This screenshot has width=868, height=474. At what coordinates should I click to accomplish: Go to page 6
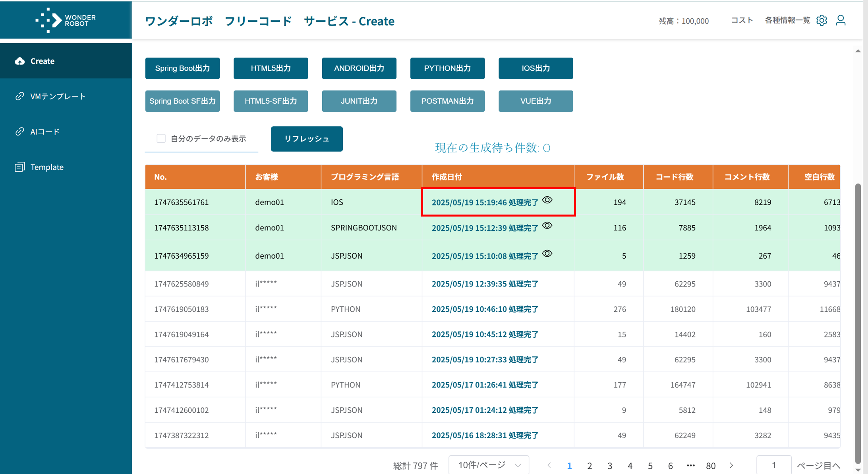pyautogui.click(x=671, y=466)
